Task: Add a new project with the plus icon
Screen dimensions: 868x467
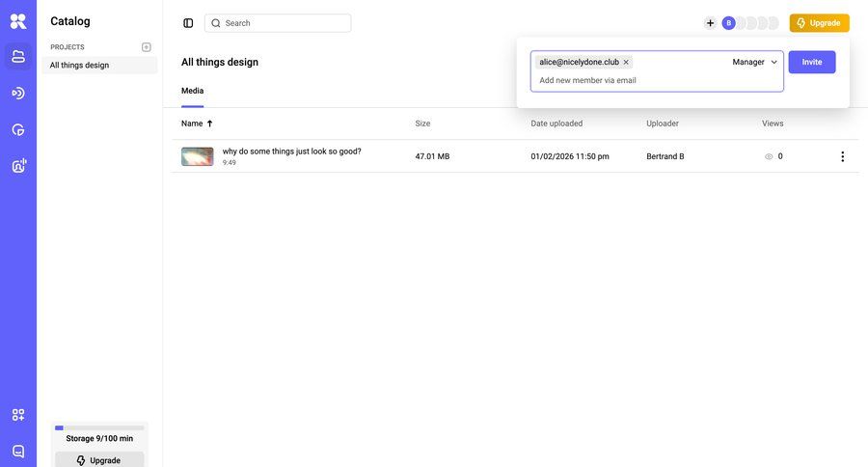Action: (147, 47)
